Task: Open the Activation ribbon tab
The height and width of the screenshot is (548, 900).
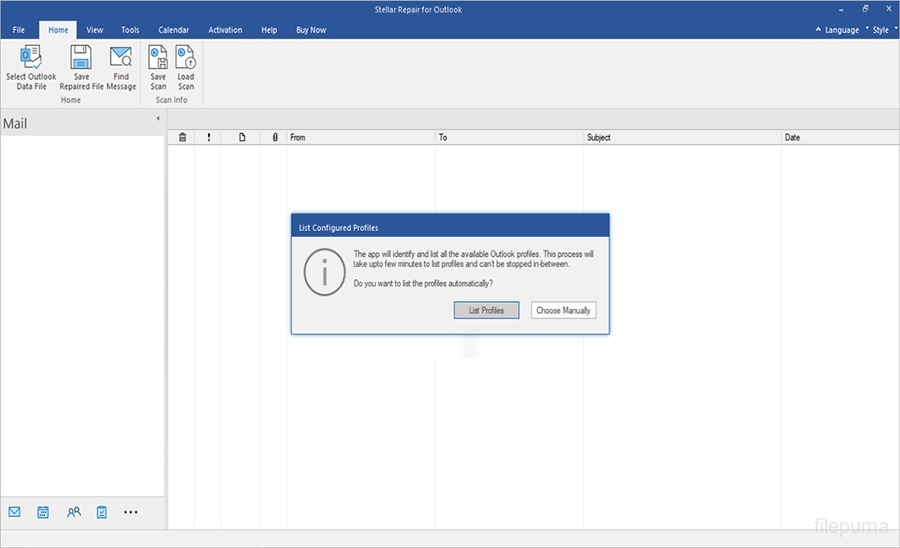Action: [225, 30]
